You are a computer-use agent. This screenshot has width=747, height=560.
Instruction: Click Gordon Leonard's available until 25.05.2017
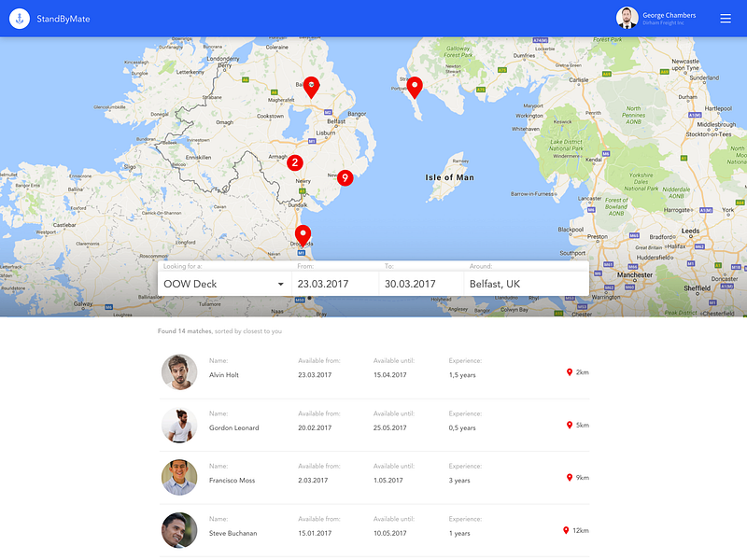click(390, 427)
